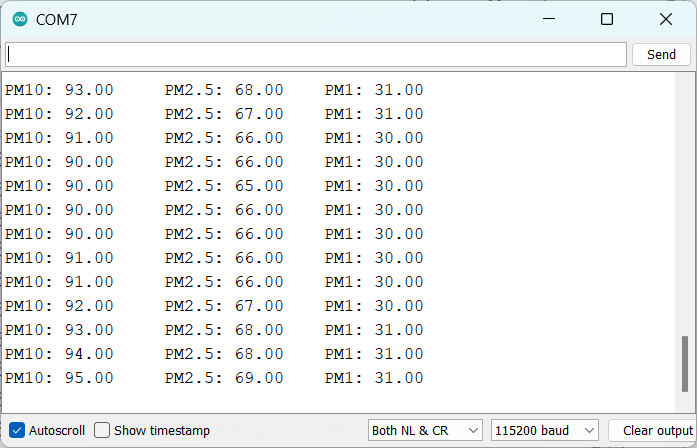The height and width of the screenshot is (448, 697).
Task: Focus the serial message input field
Action: click(x=316, y=55)
